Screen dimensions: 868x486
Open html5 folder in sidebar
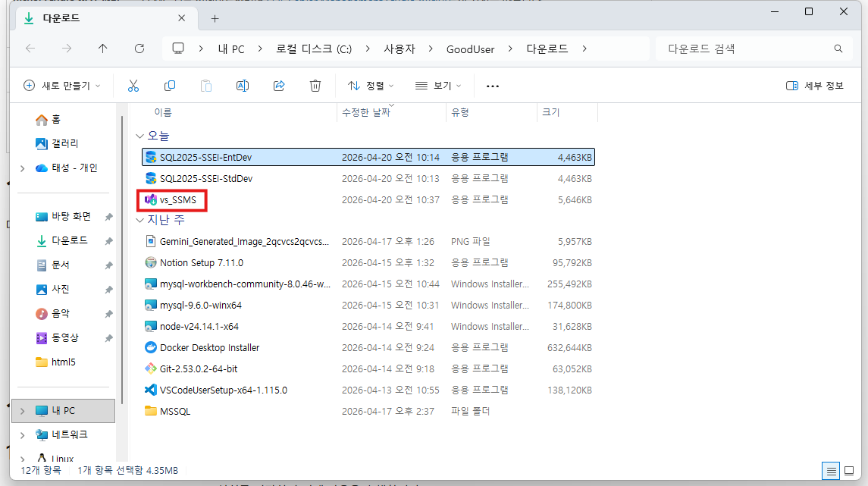[63, 362]
